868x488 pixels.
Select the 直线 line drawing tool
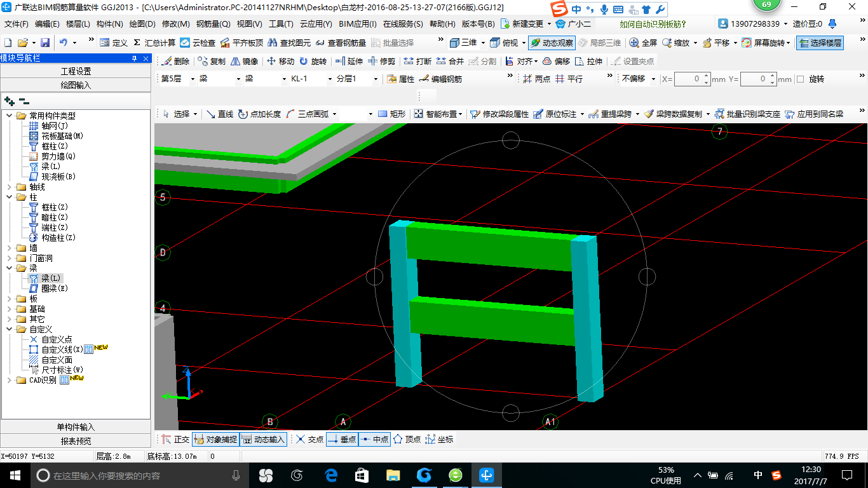point(220,114)
